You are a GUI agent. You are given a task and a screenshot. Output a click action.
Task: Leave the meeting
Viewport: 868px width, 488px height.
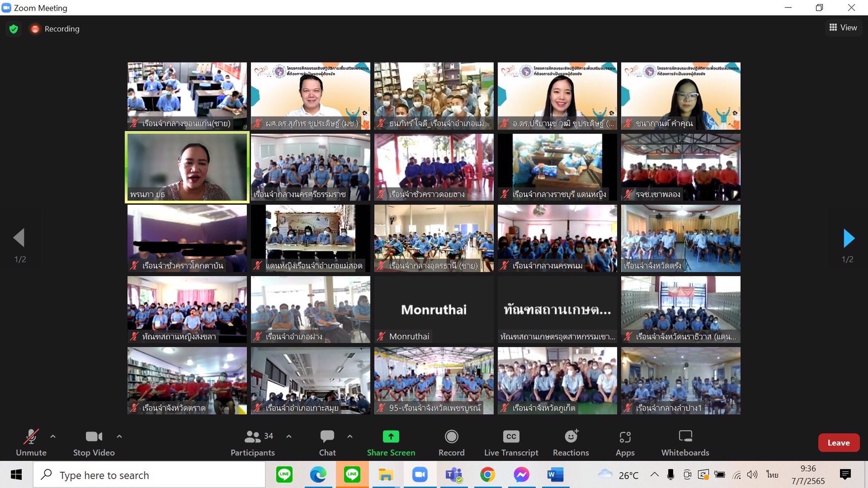tap(838, 443)
